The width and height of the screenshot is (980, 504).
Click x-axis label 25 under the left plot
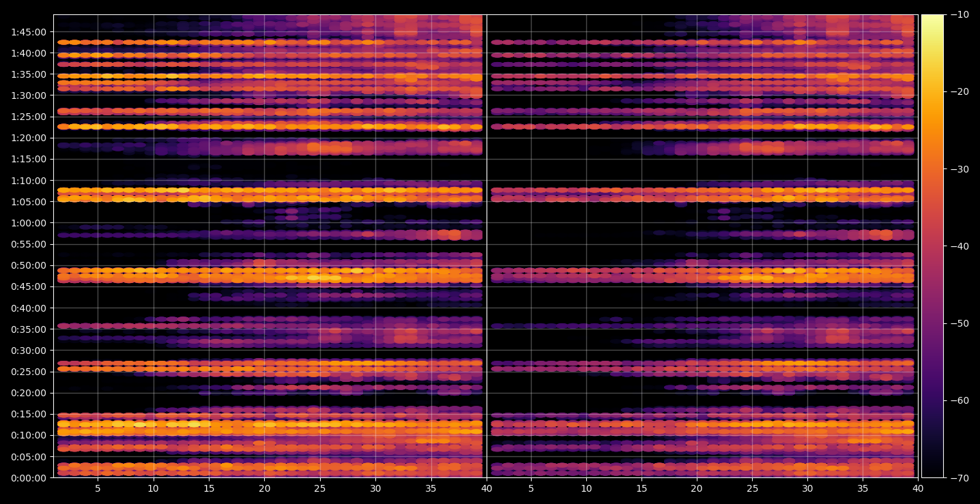[320, 488]
